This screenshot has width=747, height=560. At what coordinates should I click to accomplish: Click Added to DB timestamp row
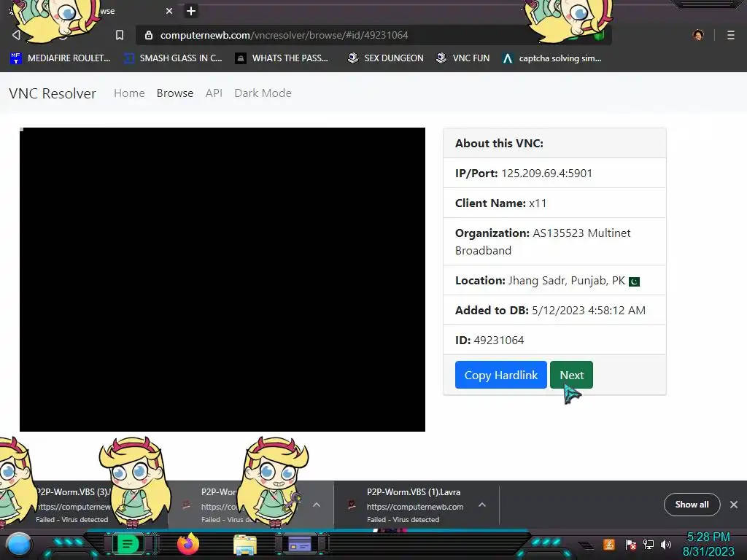pos(554,311)
